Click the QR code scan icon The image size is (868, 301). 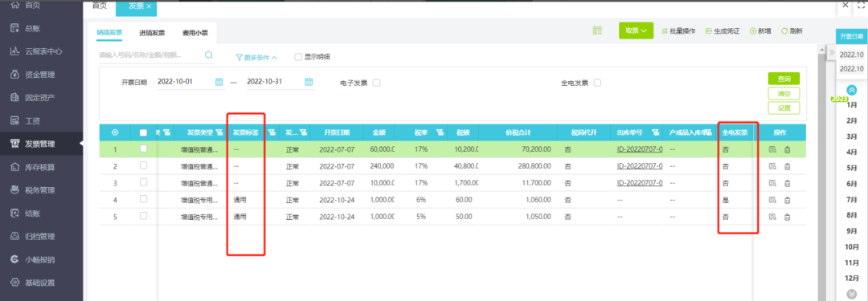(x=597, y=31)
